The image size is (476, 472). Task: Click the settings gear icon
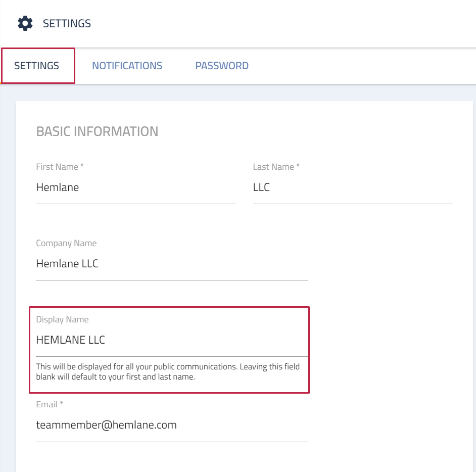coord(25,23)
